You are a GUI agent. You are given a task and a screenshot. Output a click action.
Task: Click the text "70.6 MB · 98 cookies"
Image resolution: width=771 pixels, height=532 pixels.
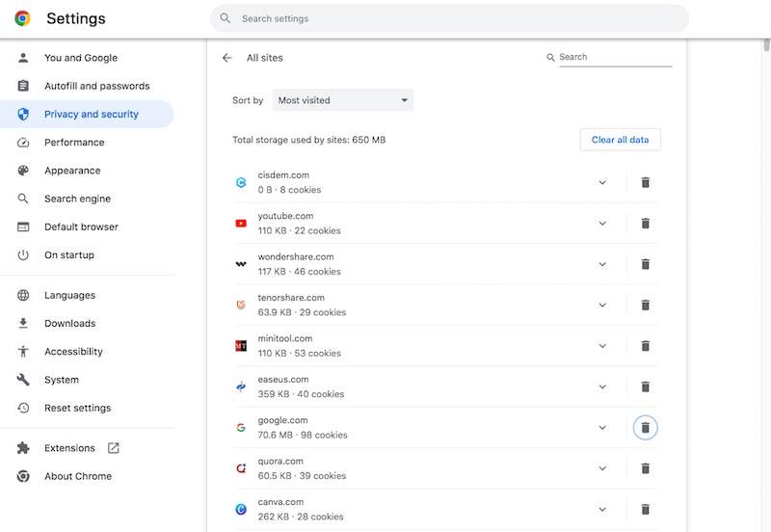click(x=303, y=435)
